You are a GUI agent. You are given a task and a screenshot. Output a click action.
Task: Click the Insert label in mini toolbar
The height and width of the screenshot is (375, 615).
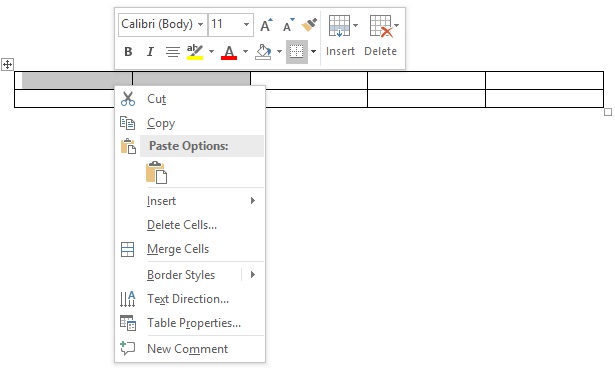click(340, 51)
